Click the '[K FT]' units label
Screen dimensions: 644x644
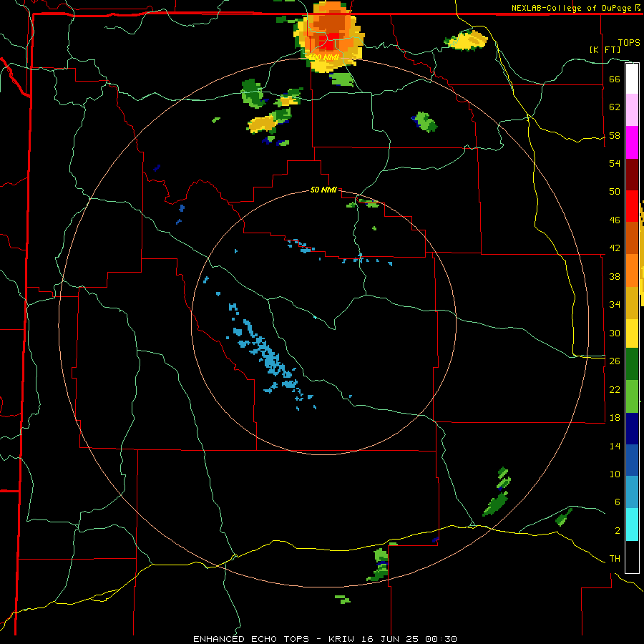coord(605,49)
